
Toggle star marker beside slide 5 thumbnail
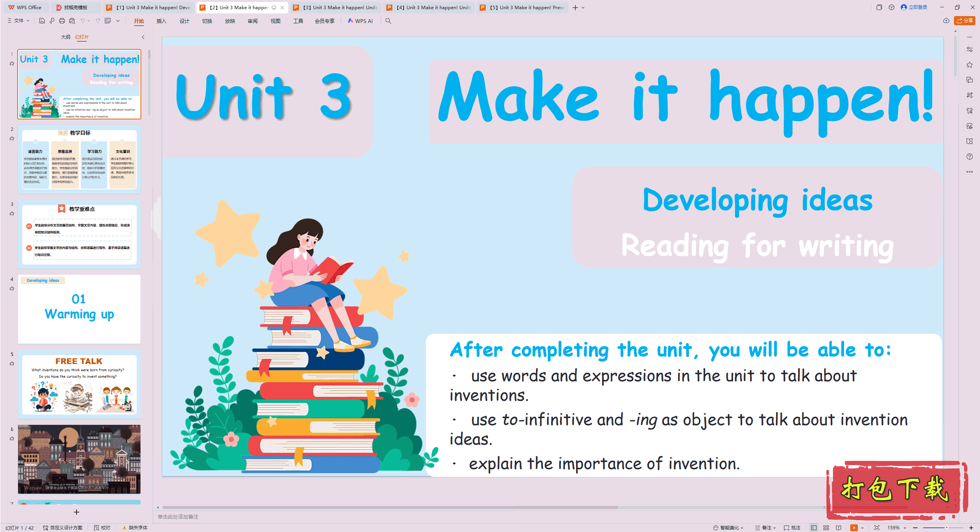pos(12,364)
